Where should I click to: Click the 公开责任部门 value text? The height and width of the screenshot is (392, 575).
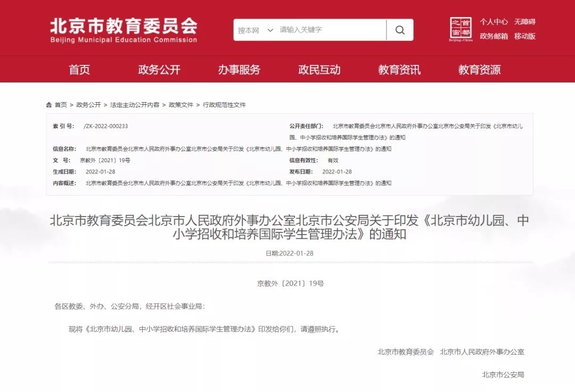pos(406,132)
